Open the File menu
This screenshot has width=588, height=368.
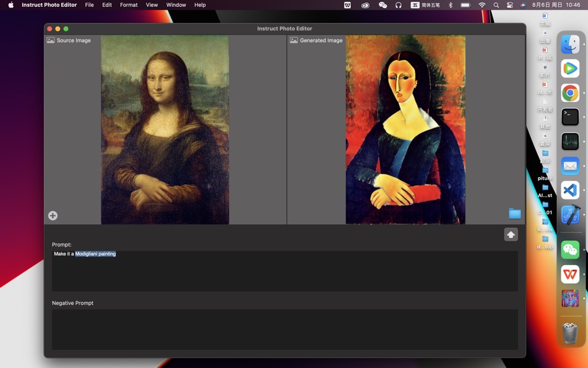[89, 5]
